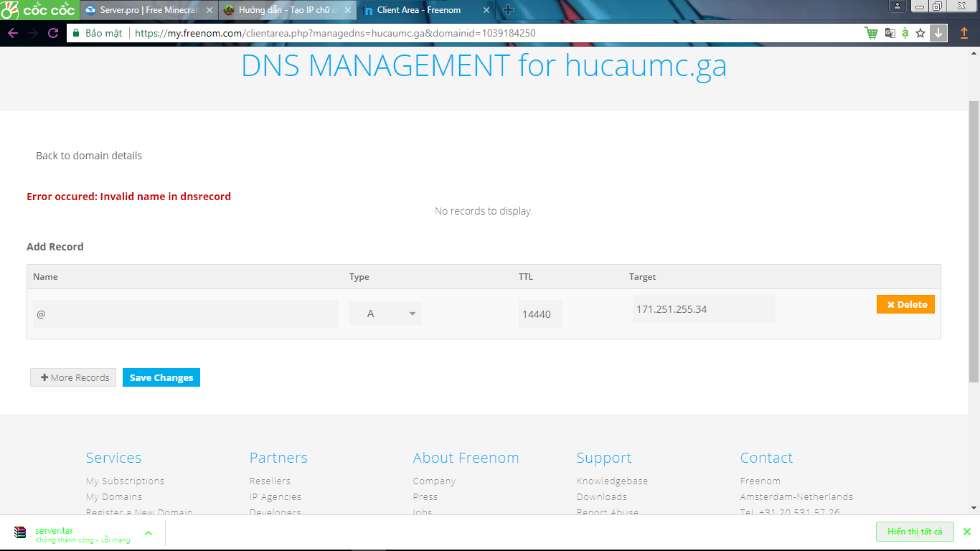Viewport: 980px width, 551px height.
Task: Click the 'DNS MANAGEMENT for hucaumc.ga' title
Action: click(484, 65)
